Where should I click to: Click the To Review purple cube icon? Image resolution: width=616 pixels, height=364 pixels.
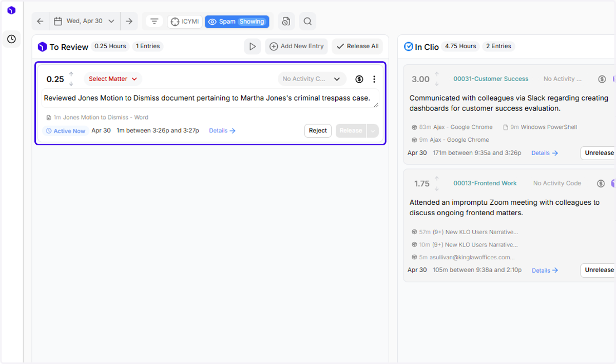pos(43,47)
